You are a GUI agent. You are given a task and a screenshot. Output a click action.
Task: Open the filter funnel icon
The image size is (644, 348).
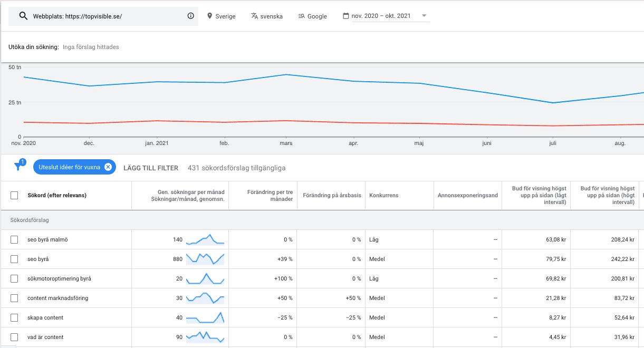click(18, 167)
